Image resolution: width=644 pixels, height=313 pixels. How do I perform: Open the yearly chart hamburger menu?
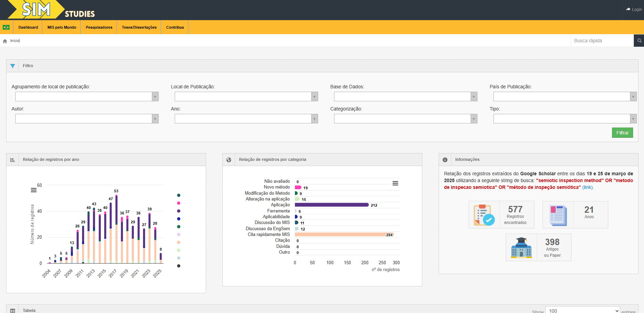point(34,190)
